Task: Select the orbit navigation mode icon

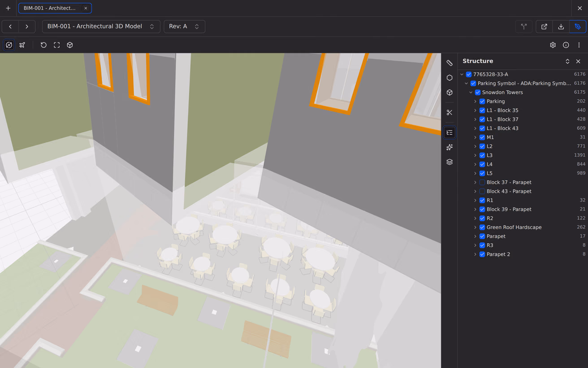Action: (9, 45)
